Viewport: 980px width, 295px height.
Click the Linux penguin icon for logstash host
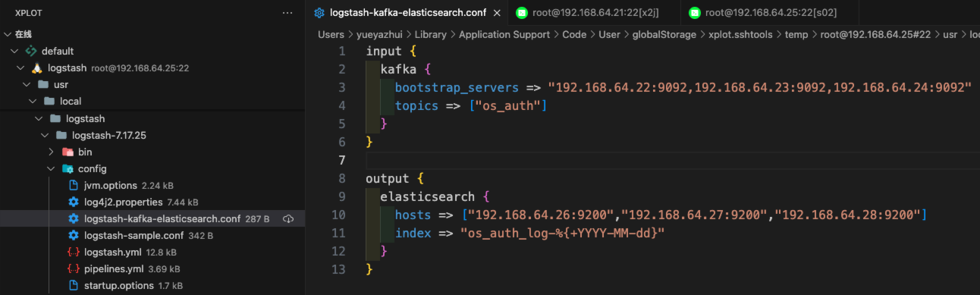(36, 67)
